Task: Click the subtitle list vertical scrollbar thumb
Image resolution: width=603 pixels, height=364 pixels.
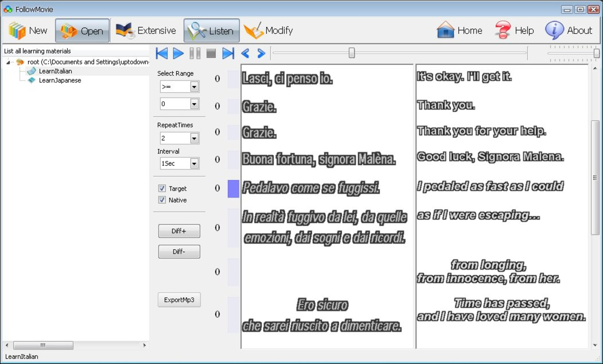Action: tap(595, 177)
